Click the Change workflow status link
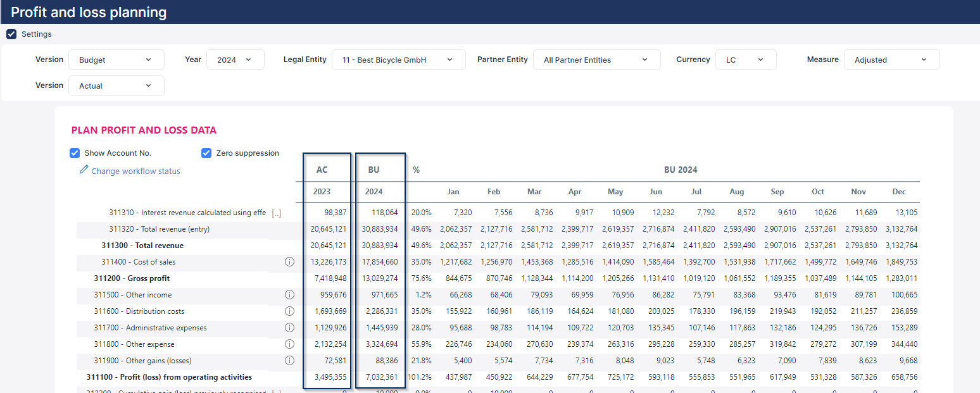 click(135, 172)
